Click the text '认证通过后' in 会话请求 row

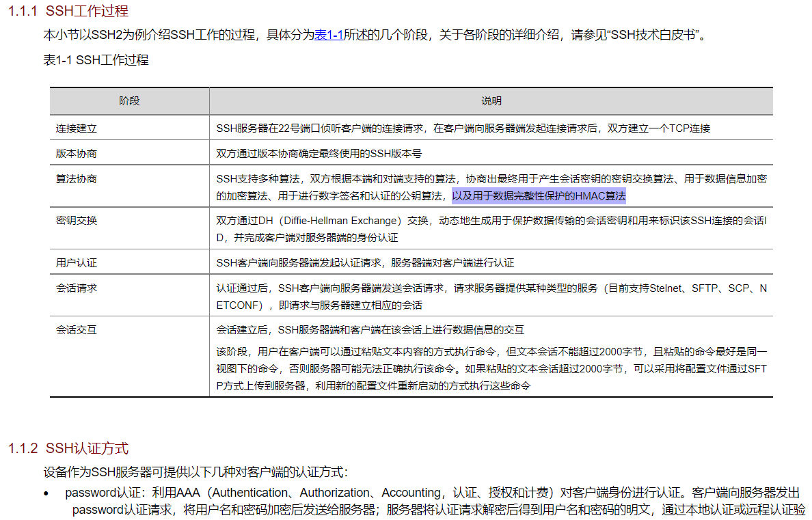pos(242,288)
